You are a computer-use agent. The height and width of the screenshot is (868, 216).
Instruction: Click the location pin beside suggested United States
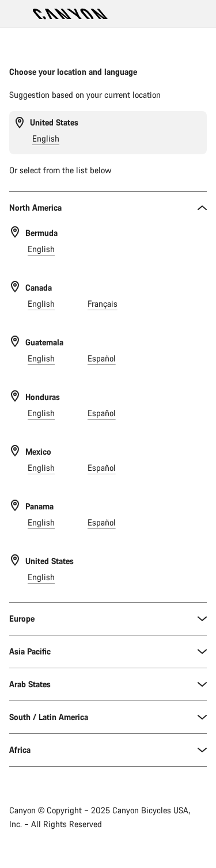coord(20,123)
